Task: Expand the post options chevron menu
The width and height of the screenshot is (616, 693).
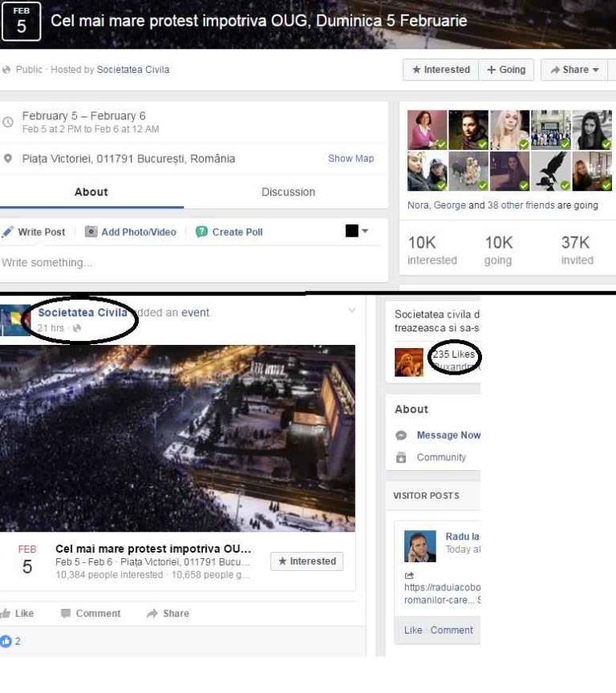Action: (x=351, y=310)
